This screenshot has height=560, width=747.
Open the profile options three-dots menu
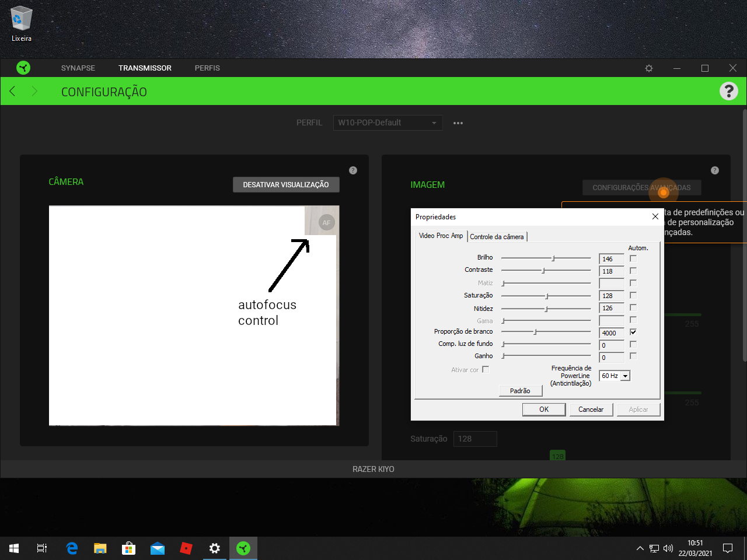[x=458, y=123]
